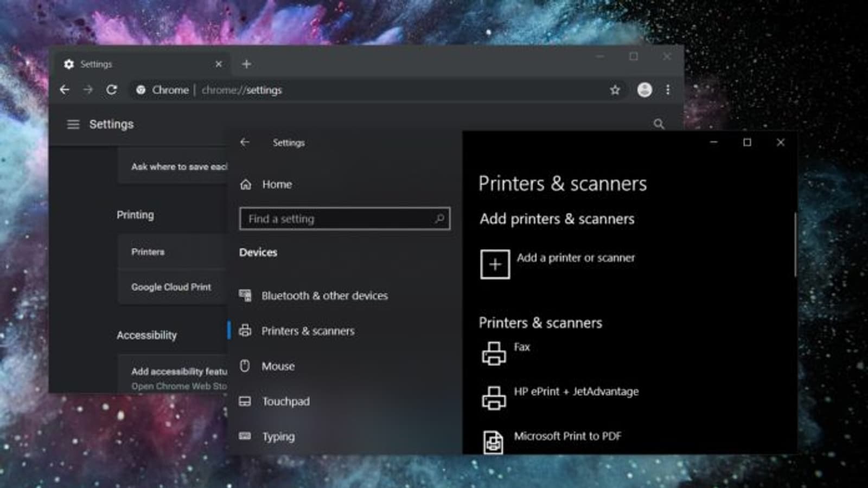
Task: Open the Chrome Settings hamburger menu
Action: tap(73, 125)
